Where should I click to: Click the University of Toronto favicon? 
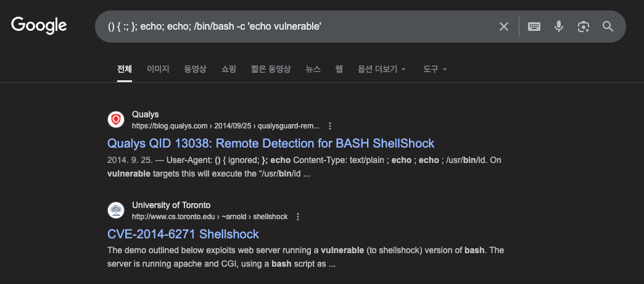(116, 211)
